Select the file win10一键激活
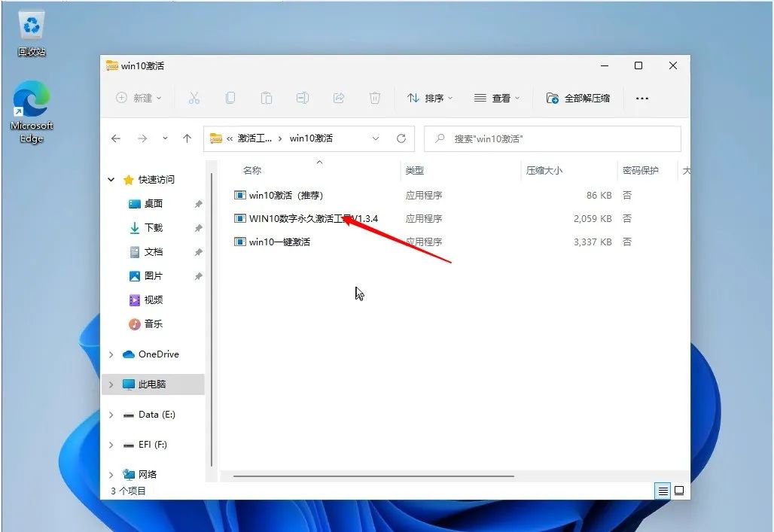774x532 pixels. 280,242
